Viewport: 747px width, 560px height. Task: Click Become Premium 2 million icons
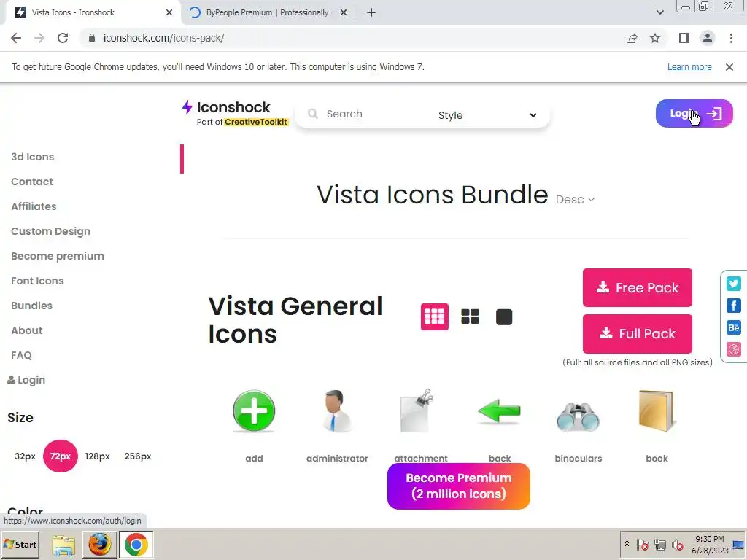tap(459, 486)
